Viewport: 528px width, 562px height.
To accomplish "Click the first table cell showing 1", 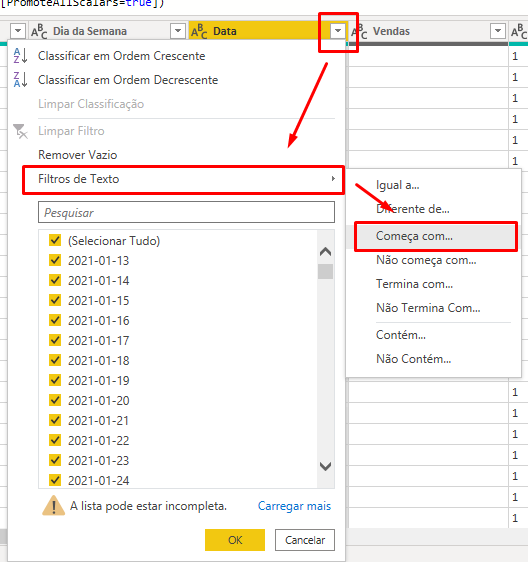I will pyautogui.click(x=515, y=56).
